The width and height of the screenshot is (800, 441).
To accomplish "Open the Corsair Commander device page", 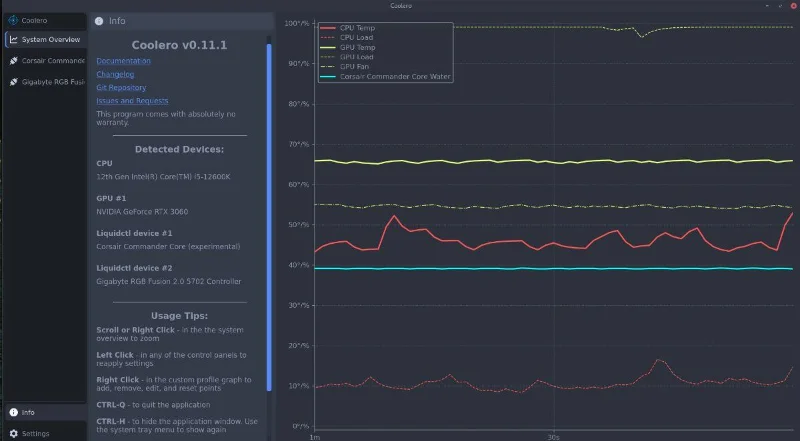I will coord(45,61).
